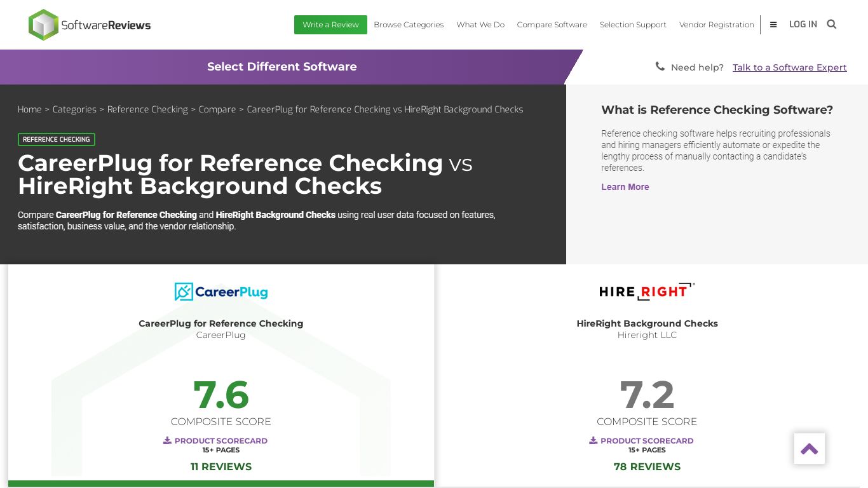Click the heading What is Reference Checking Software?
868x488 pixels.
click(x=717, y=110)
